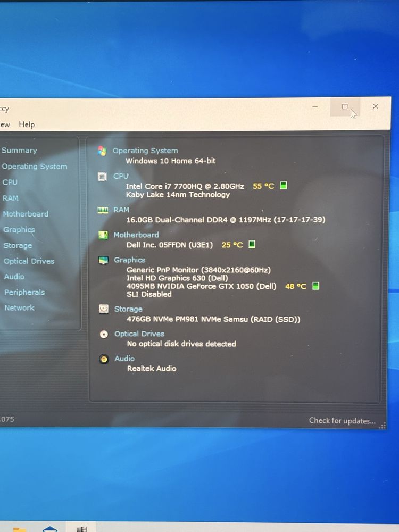Click the Motherboard 25 °C temperature indicator icon
Viewport: 399px width, 532px height.
pos(252,244)
